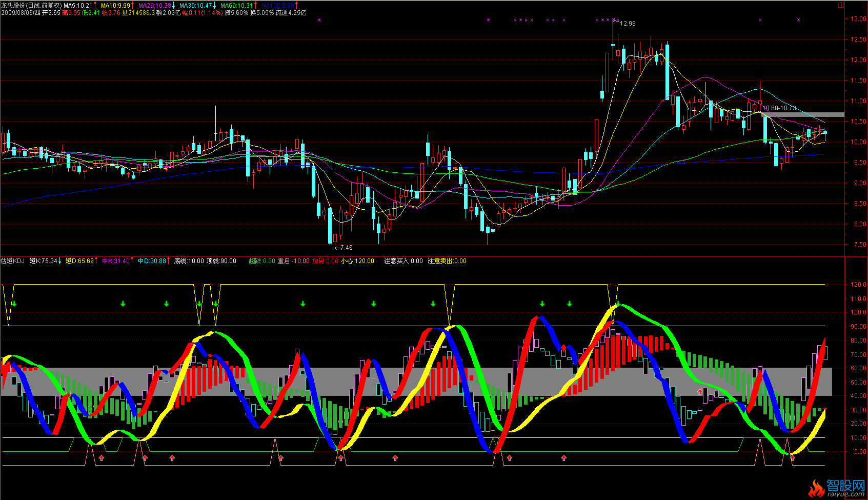Click 8.50 on the price axis
Viewport: 868px width, 500px height.
(860, 204)
